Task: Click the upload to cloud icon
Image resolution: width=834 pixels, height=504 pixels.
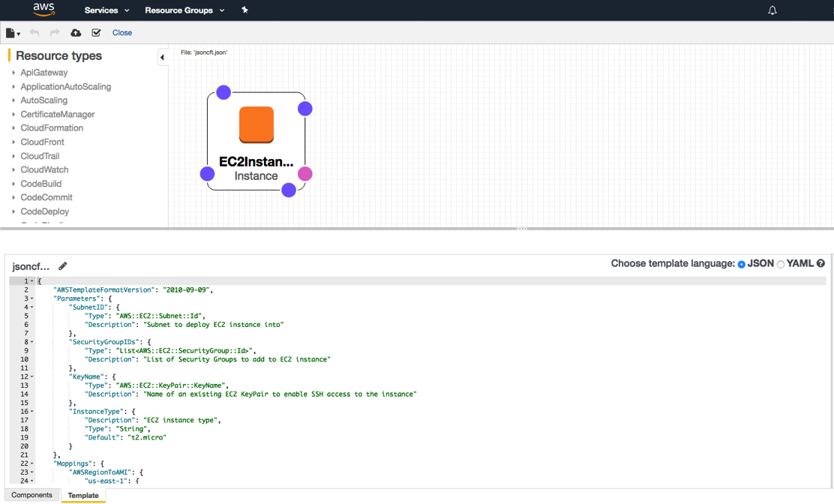Action: click(x=76, y=33)
